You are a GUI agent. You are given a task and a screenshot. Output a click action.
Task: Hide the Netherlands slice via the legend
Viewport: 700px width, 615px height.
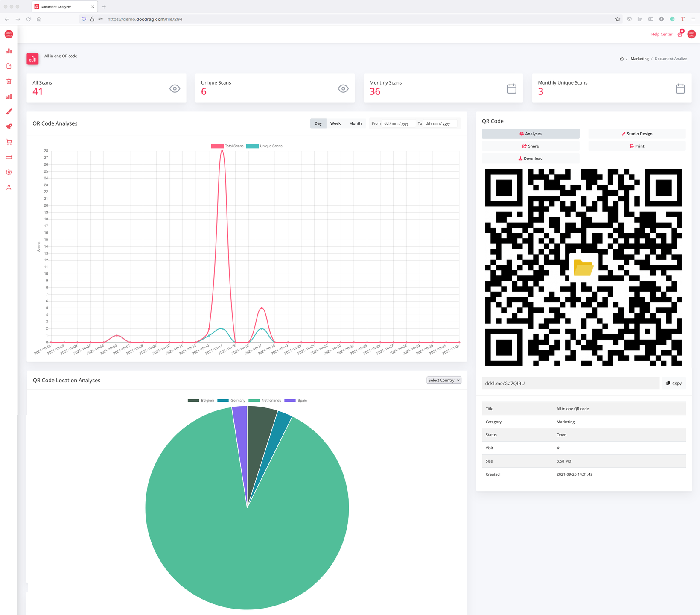point(265,401)
